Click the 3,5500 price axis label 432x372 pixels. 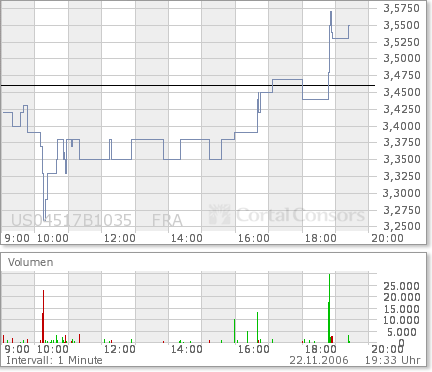click(402, 25)
